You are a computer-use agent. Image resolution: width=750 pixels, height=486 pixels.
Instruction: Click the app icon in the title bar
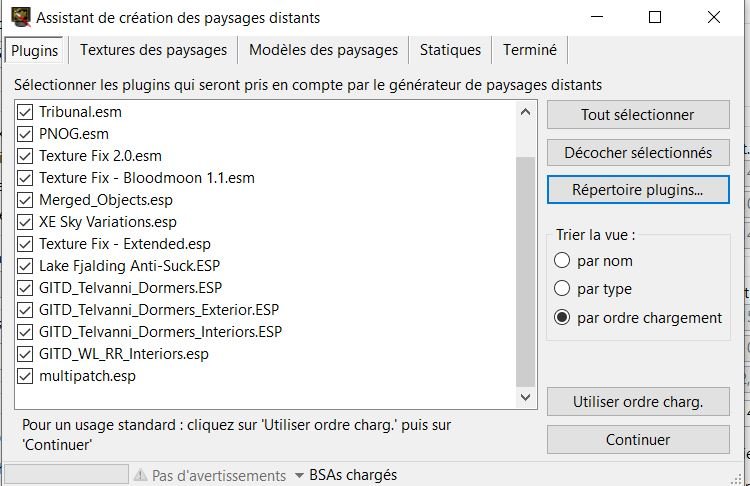pos(20,17)
